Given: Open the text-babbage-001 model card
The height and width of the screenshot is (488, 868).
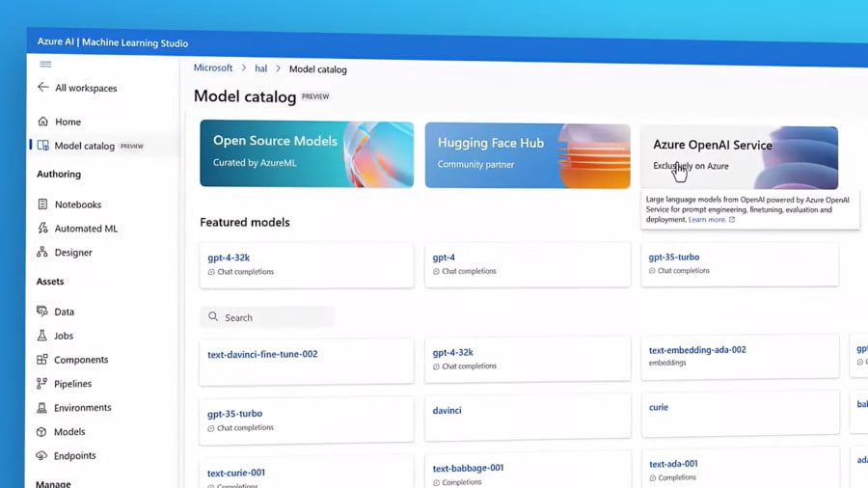Looking at the screenshot, I should 528,471.
